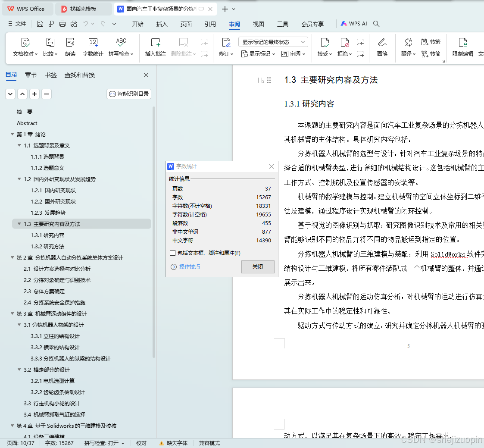Open the 开始 ribbon tab

tap(137, 24)
